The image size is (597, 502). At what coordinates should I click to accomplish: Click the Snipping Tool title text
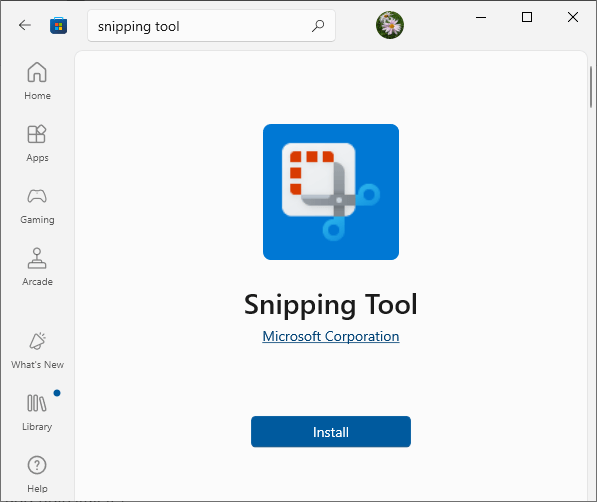tap(330, 304)
